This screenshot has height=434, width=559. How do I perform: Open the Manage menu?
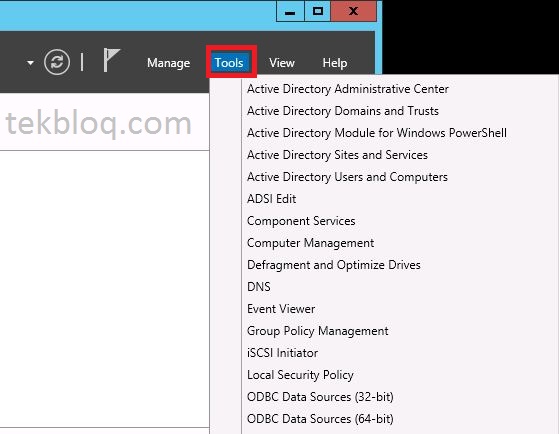coord(168,63)
